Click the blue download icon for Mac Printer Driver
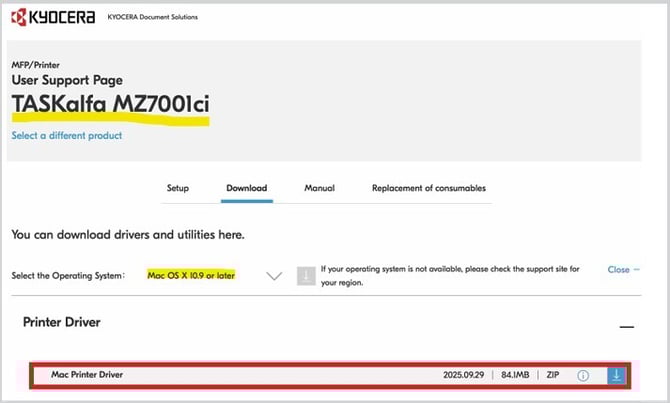 617,375
